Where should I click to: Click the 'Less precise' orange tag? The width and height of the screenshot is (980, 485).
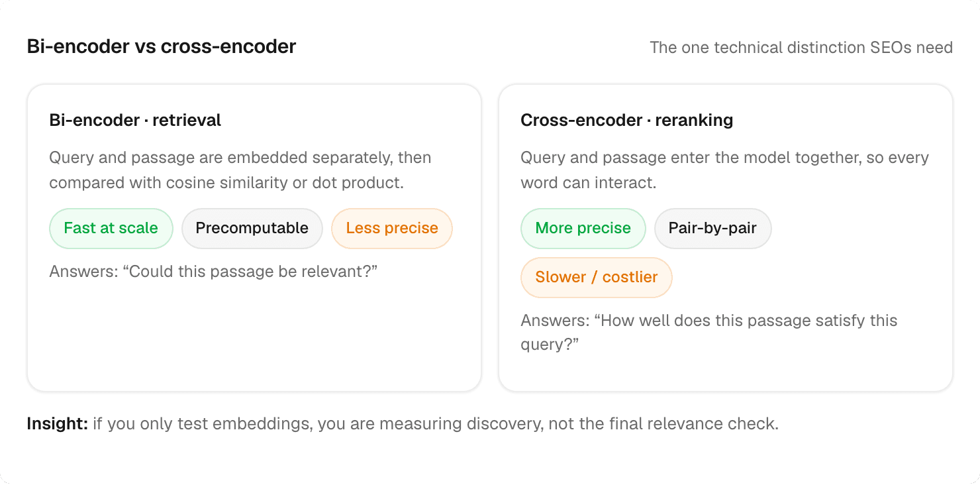(392, 229)
